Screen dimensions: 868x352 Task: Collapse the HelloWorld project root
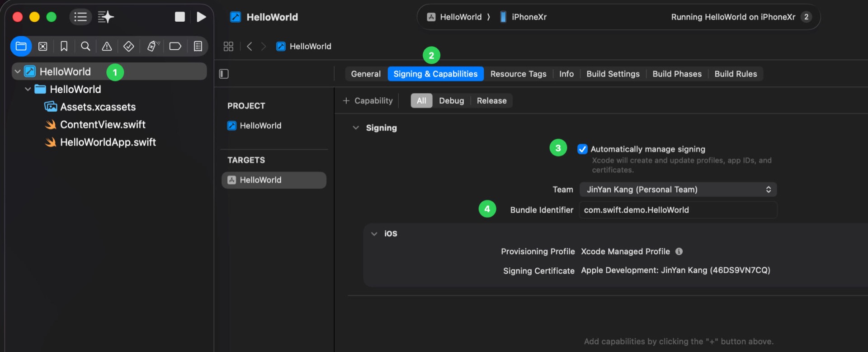(x=18, y=71)
